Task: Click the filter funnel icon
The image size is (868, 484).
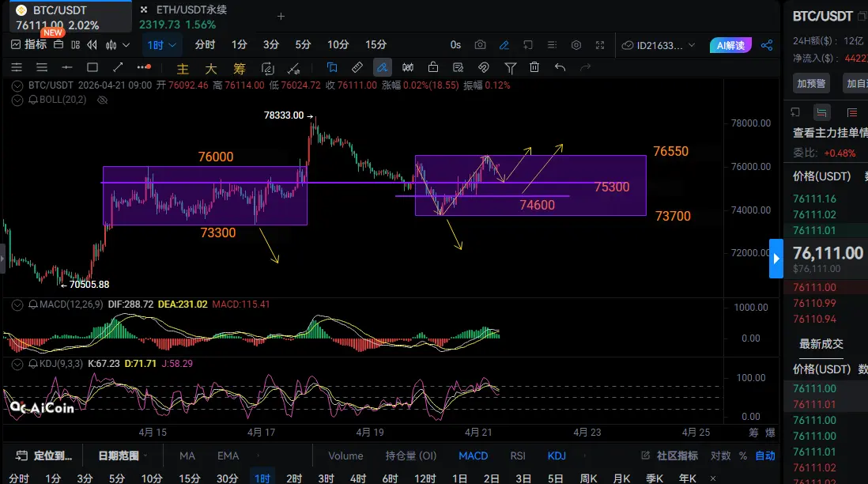Action: click(511, 68)
